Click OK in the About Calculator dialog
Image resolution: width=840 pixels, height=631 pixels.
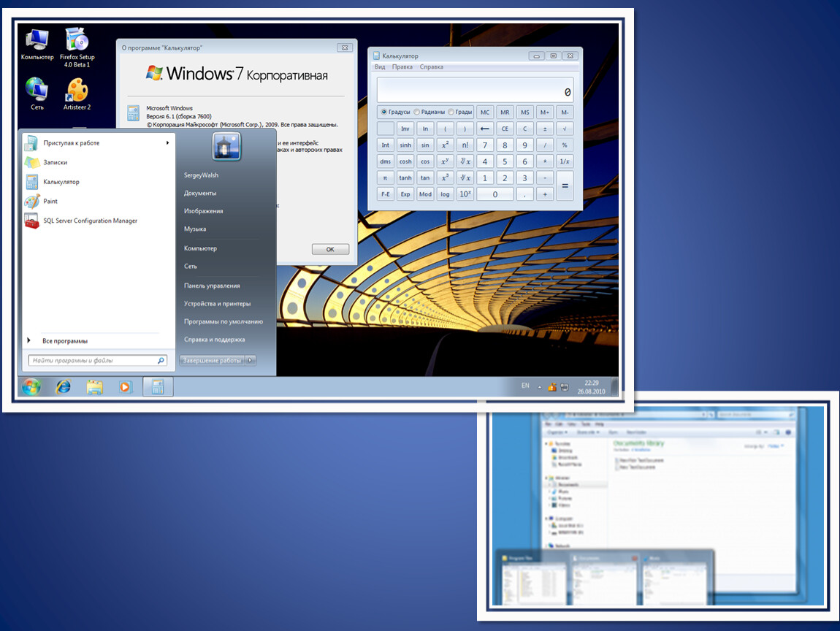coord(330,249)
